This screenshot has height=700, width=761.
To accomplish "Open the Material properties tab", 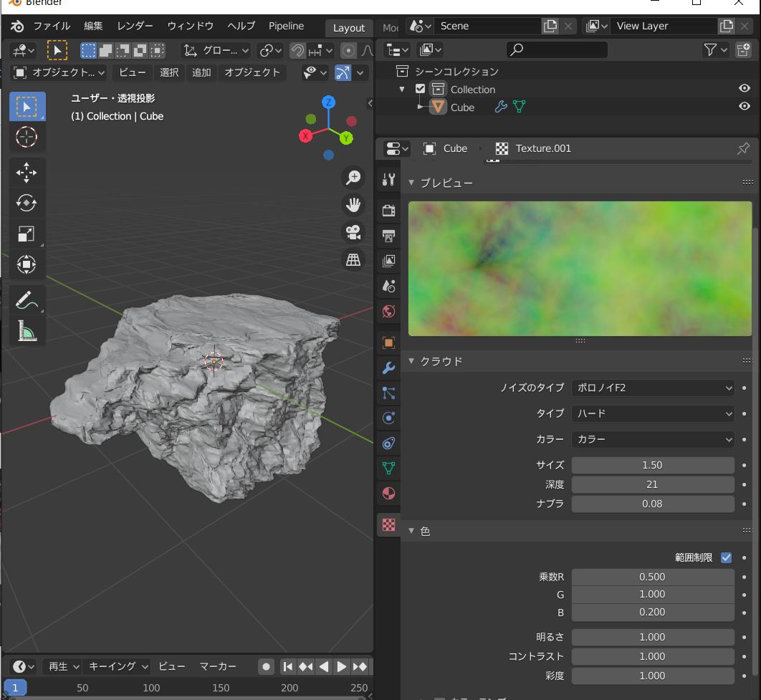I will click(388, 493).
